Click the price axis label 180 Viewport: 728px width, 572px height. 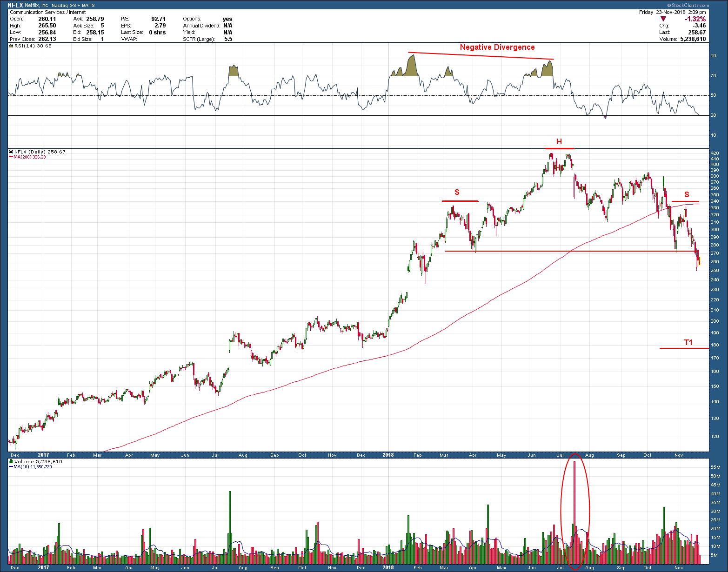point(715,345)
